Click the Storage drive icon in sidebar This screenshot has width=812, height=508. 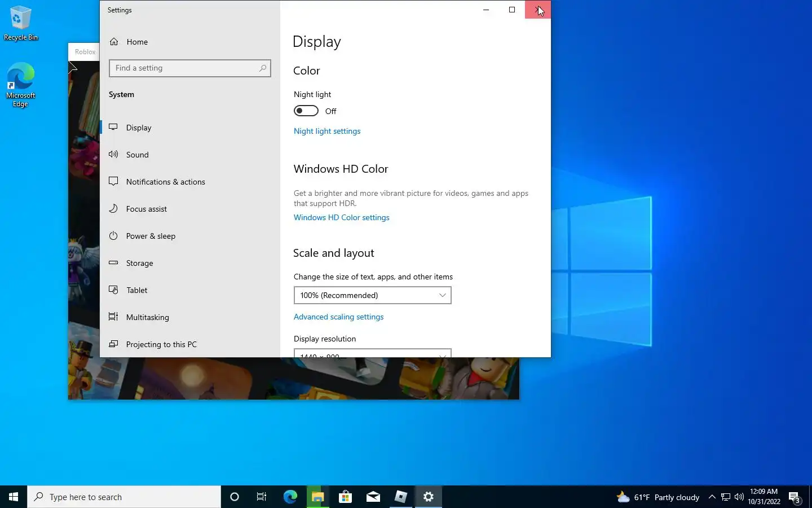coord(113,262)
